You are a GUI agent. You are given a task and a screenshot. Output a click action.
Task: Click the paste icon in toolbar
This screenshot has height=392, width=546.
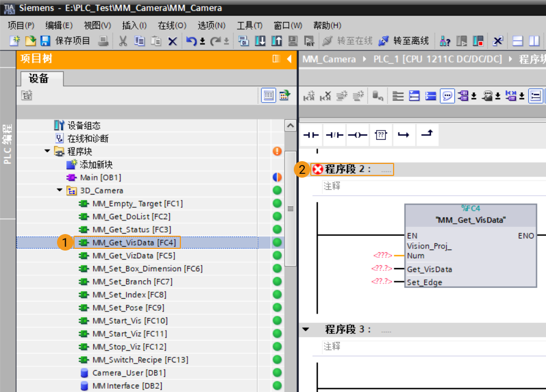point(156,41)
